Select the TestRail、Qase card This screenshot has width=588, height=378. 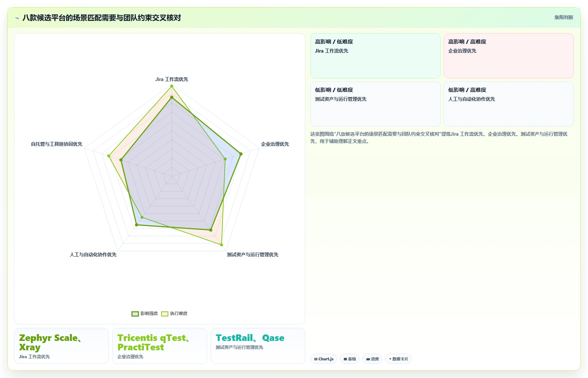(258, 346)
